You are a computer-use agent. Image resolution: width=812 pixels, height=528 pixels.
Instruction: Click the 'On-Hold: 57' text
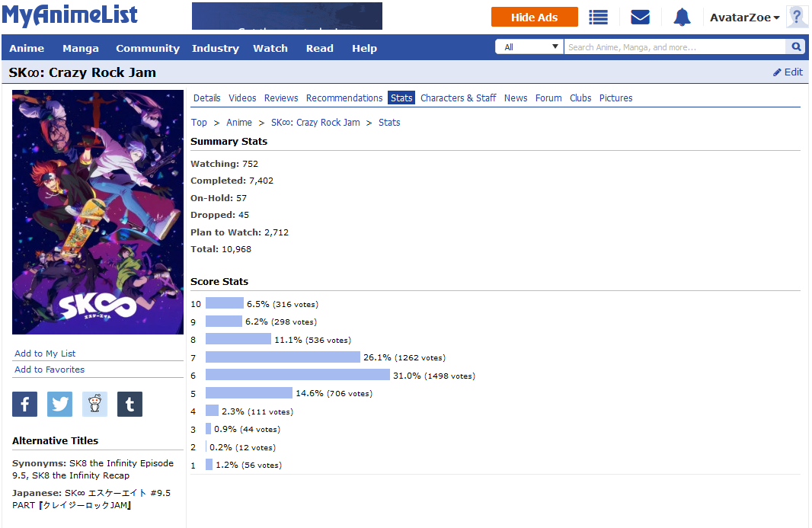[x=219, y=198]
